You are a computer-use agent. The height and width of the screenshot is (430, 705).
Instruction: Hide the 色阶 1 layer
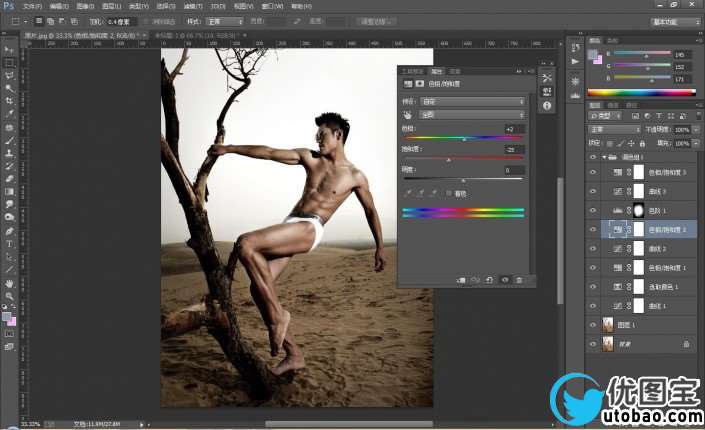pyautogui.click(x=593, y=210)
